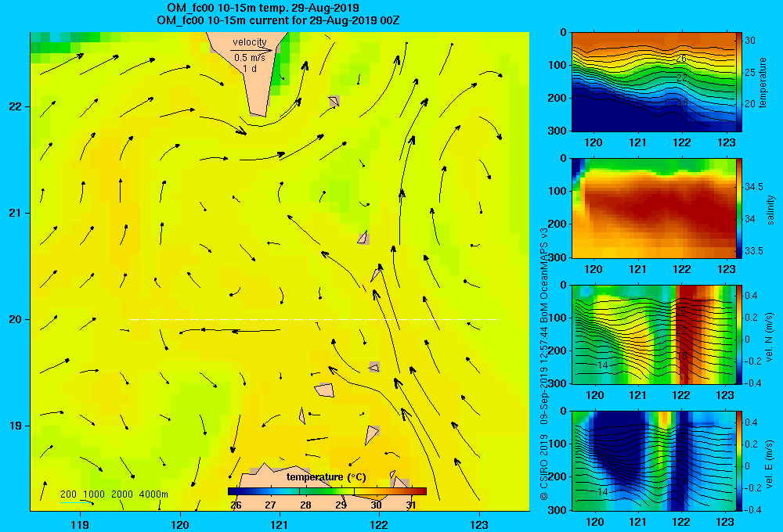Click the 14 contour label in the vel. N panel
This screenshot has height=532, width=783.
(602, 365)
